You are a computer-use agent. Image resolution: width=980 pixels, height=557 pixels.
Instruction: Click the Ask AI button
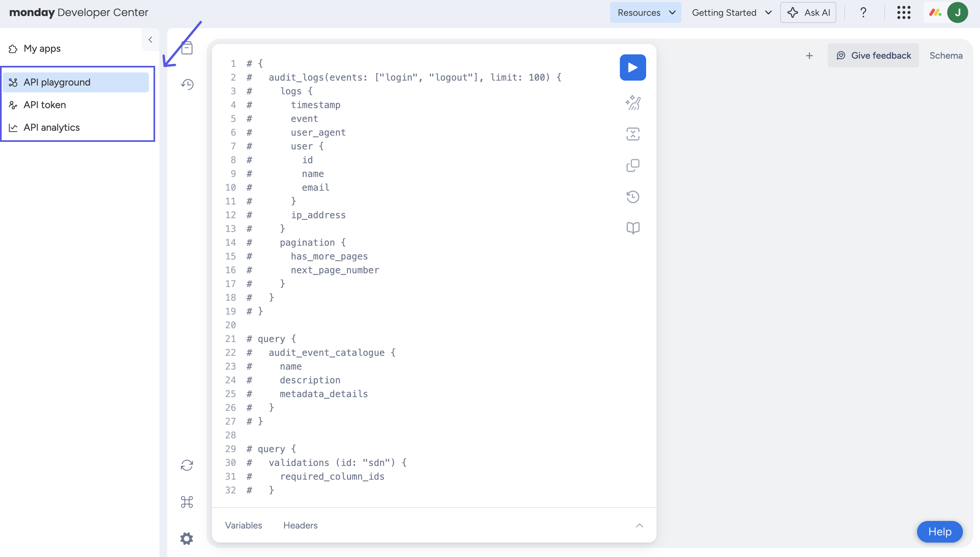tap(808, 12)
